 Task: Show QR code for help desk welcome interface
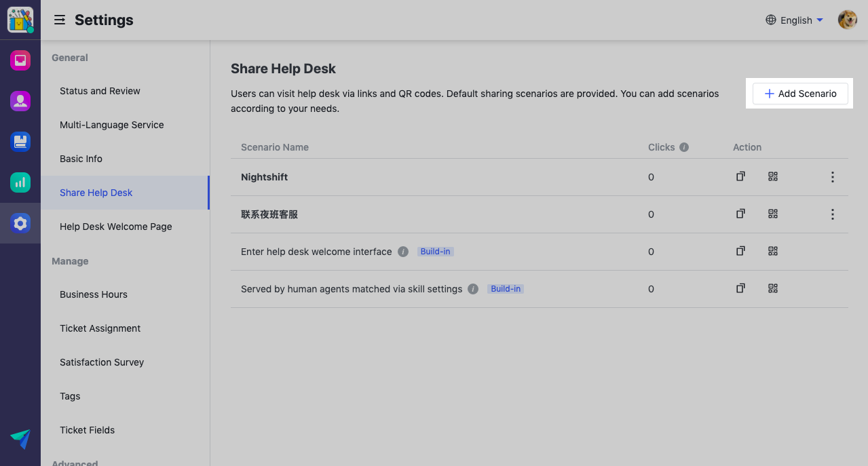coord(773,252)
